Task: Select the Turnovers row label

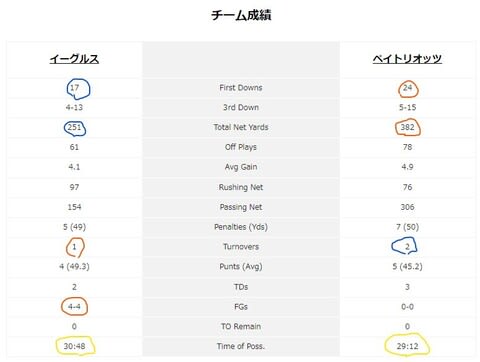Action: (241, 247)
